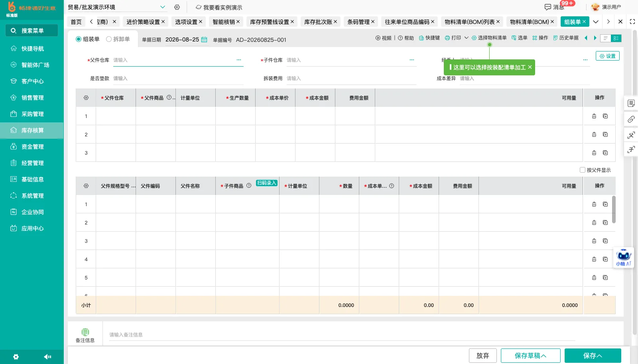
Task: Open column settings gear of 父件 table
Action: tap(86, 98)
